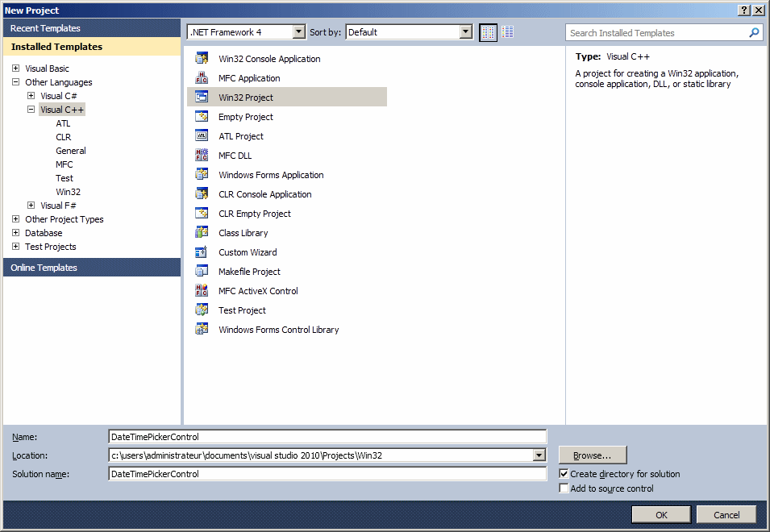Collapse the Other Languages tree node
Viewport: 770px width, 532px height.
[15, 82]
